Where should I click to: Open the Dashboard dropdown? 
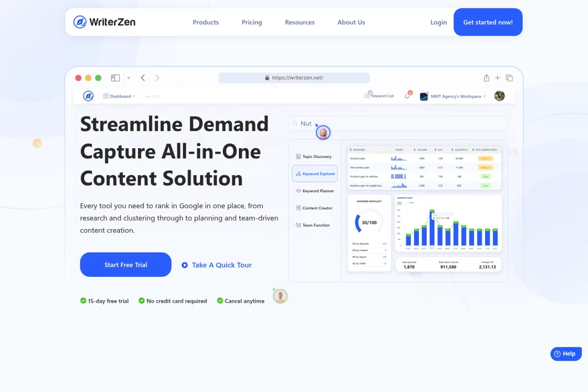[119, 96]
